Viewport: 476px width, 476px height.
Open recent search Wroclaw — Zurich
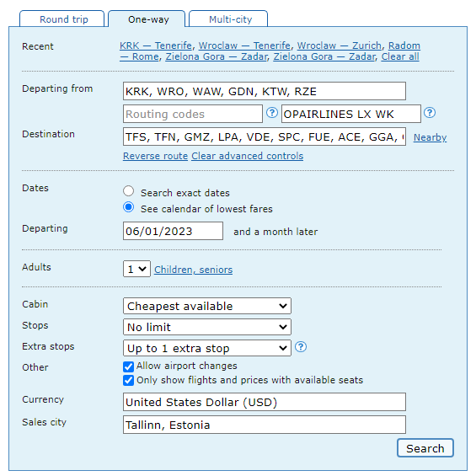pyautogui.click(x=339, y=45)
